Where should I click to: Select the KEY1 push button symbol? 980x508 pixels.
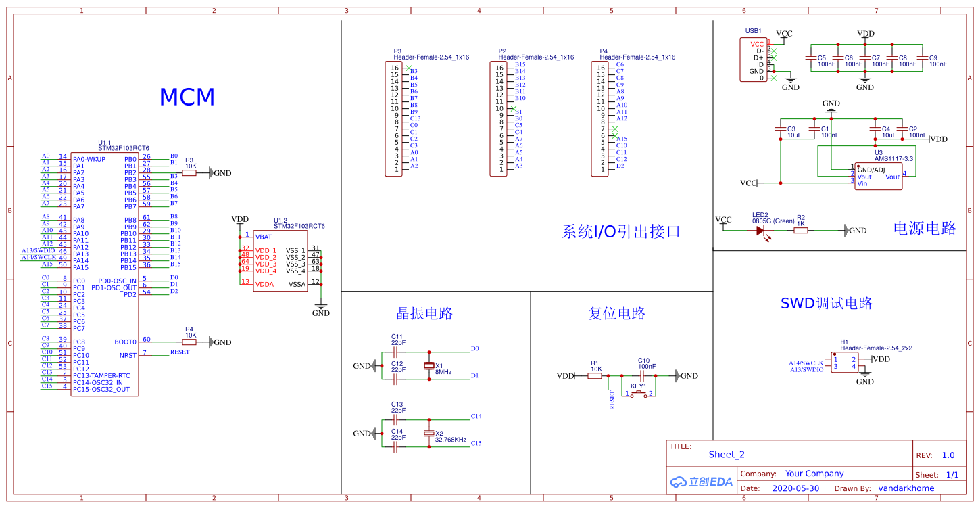[639, 393]
